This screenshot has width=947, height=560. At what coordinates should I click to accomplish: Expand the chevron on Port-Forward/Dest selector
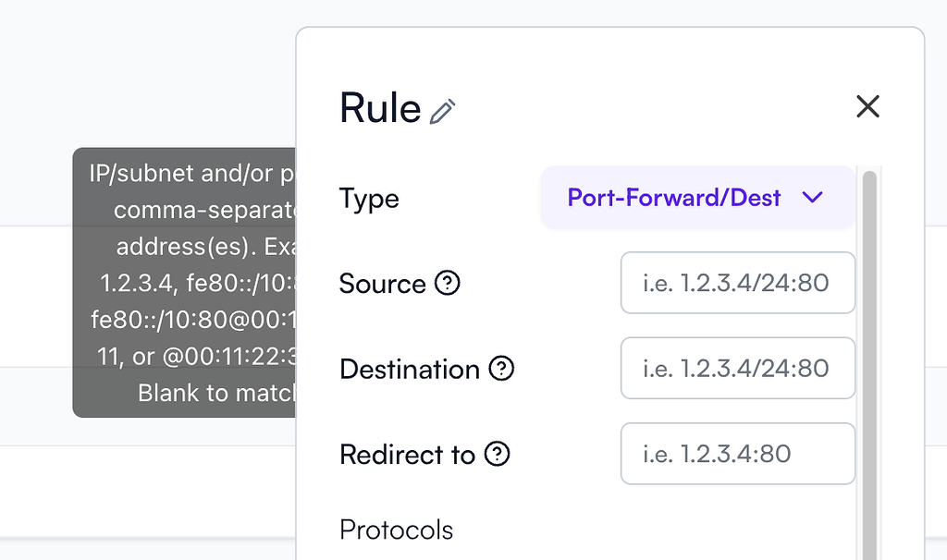813,197
